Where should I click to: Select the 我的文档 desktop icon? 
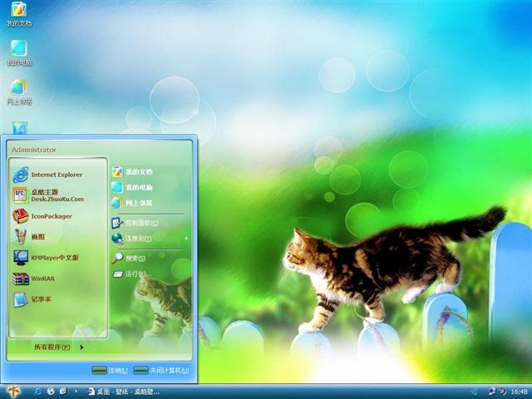click(19, 14)
